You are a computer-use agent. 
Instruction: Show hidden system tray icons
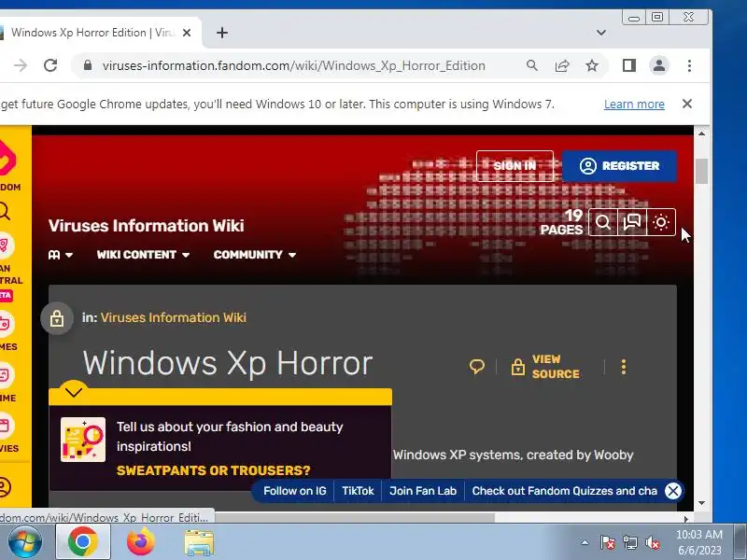coord(585,542)
